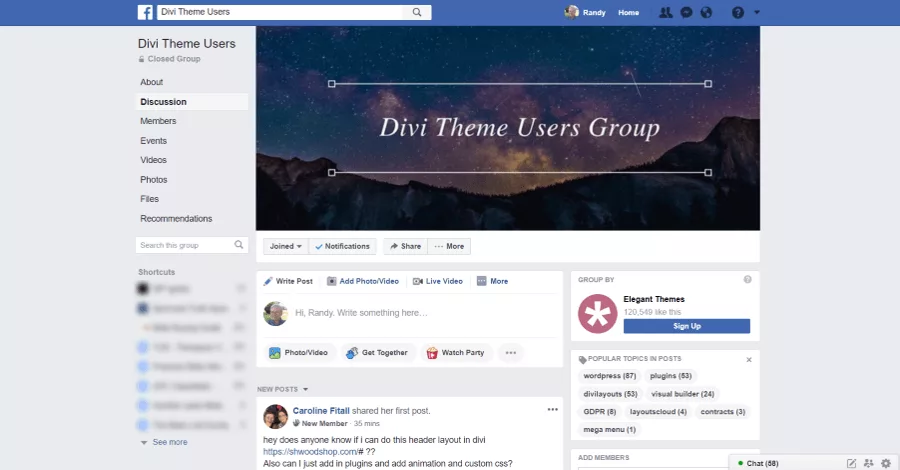Viewport: 900px width, 470px height.
Task: Click the Home link in top bar
Action: click(629, 12)
